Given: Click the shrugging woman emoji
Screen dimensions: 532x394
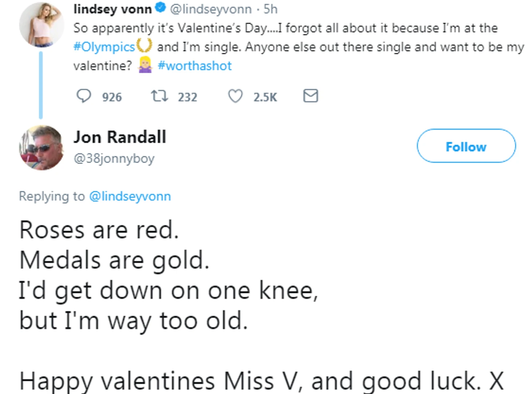Looking at the screenshot, I should [x=145, y=66].
